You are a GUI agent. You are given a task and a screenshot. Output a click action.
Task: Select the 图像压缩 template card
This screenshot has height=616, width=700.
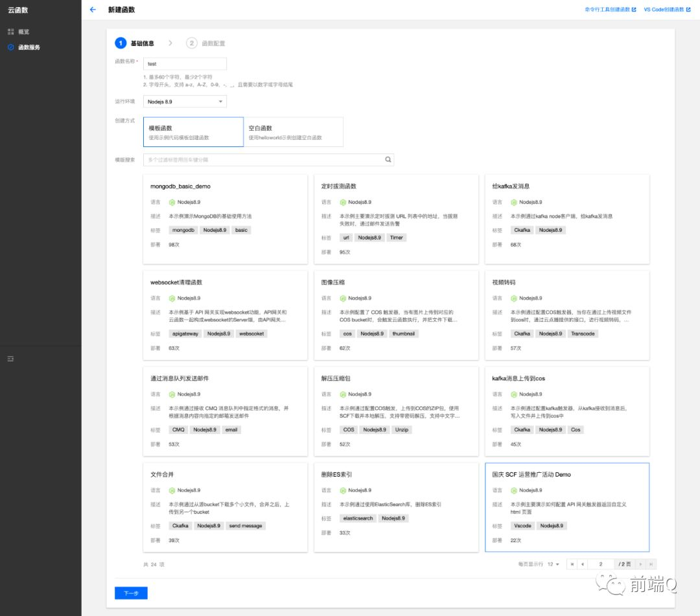click(397, 315)
